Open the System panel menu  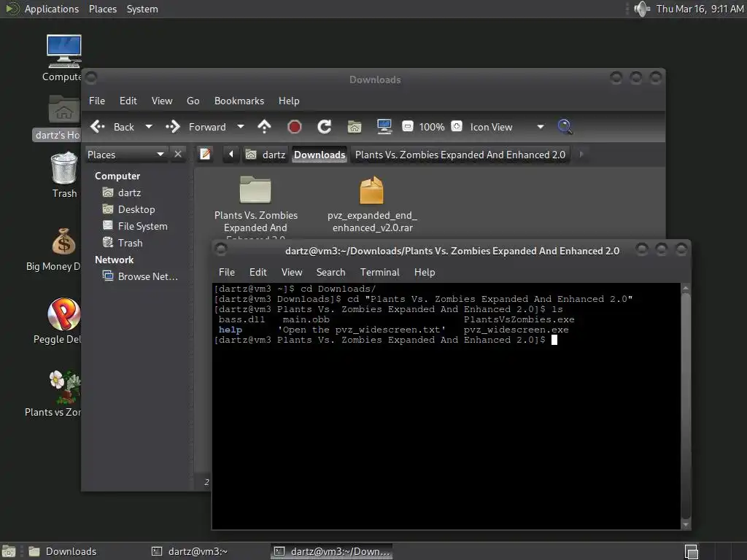[x=142, y=9]
